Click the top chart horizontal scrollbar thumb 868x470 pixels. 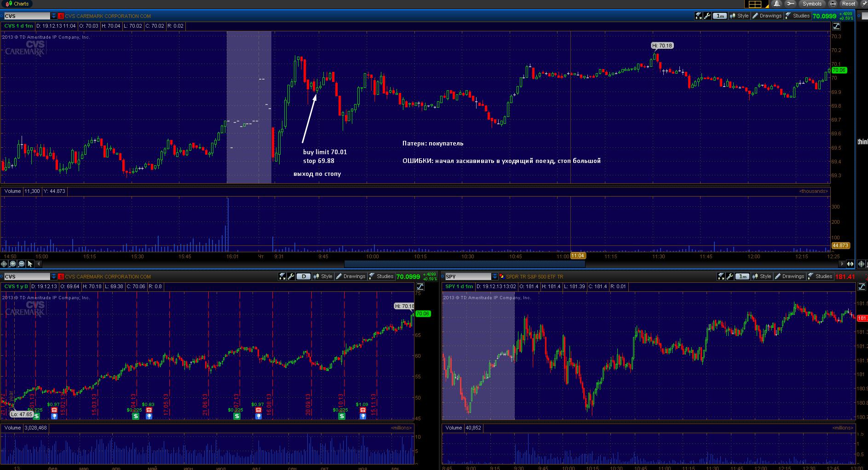(x=465, y=264)
